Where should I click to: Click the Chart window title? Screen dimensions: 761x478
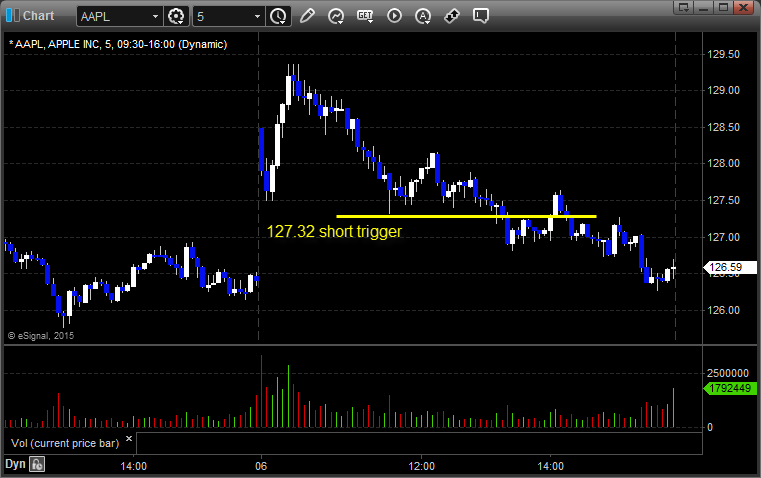tap(38, 16)
